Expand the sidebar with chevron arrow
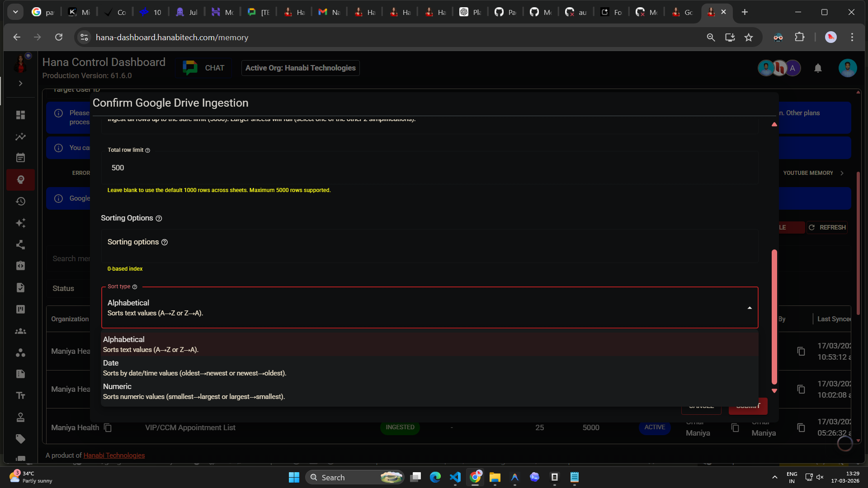Screen dimensions: 868x488 [x=20, y=83]
